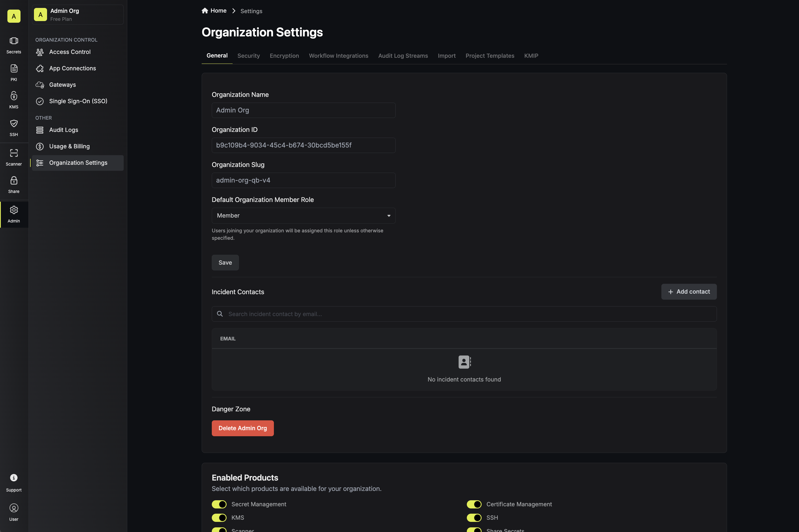
Task: Click the Organization ID field
Action: [303, 145]
